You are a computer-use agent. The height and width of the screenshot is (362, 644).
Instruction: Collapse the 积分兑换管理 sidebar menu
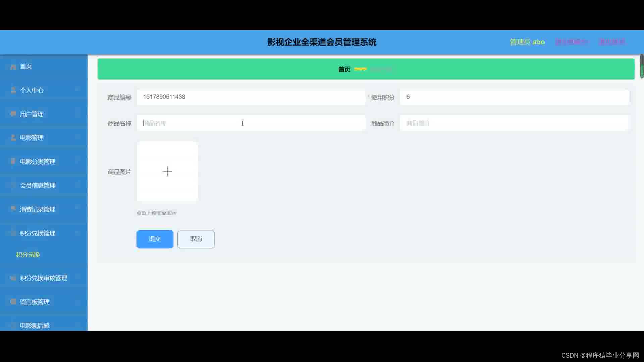tap(38, 233)
